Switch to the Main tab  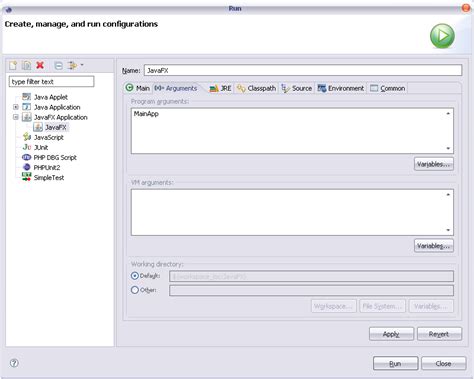click(138, 88)
